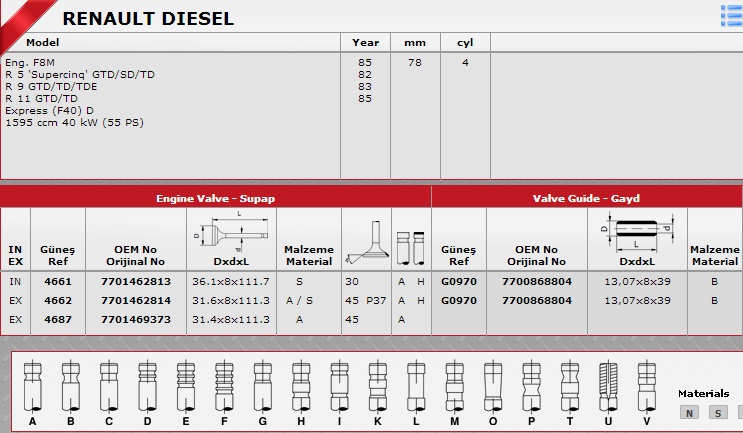This screenshot has width=743, height=433.
Task: Select valve stem type V diagram
Action: (x=646, y=387)
